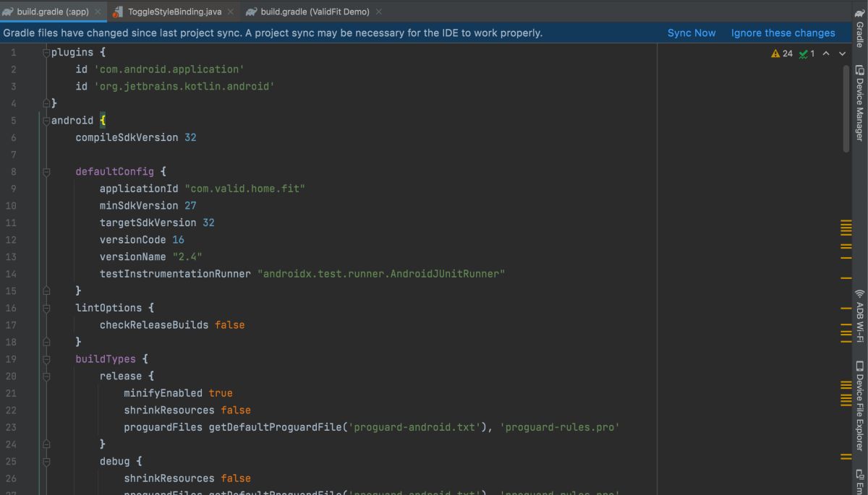Screen dimensions: 868x495
Task: Collapse the release block fold marker
Action: coord(46,376)
